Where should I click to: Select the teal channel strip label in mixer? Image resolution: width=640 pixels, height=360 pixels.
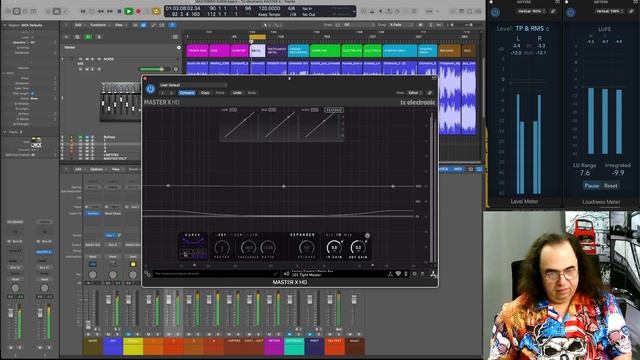(294, 346)
